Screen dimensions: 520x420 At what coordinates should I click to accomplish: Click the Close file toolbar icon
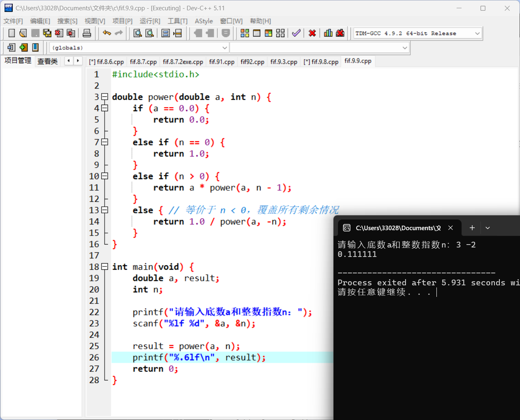click(59, 33)
